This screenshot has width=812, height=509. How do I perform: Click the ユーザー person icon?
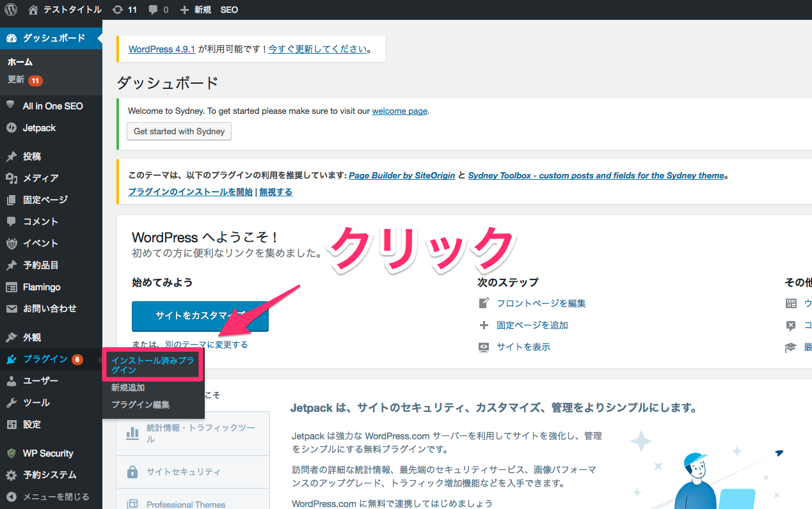coord(11,381)
